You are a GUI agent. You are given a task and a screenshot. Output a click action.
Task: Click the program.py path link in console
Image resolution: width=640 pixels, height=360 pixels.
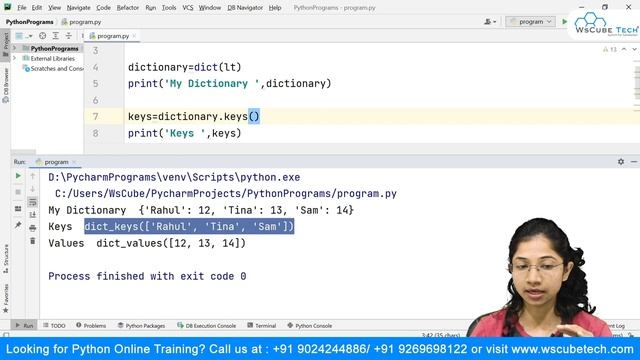tap(226, 194)
